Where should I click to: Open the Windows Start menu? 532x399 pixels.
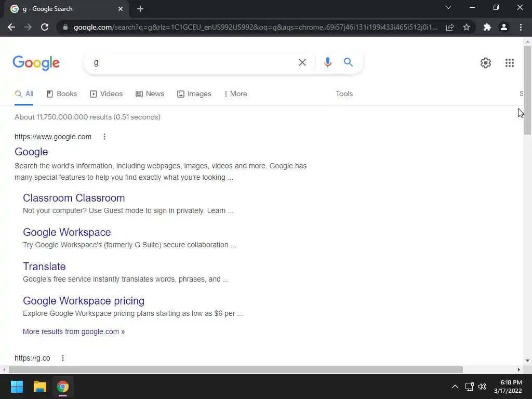pyautogui.click(x=17, y=387)
